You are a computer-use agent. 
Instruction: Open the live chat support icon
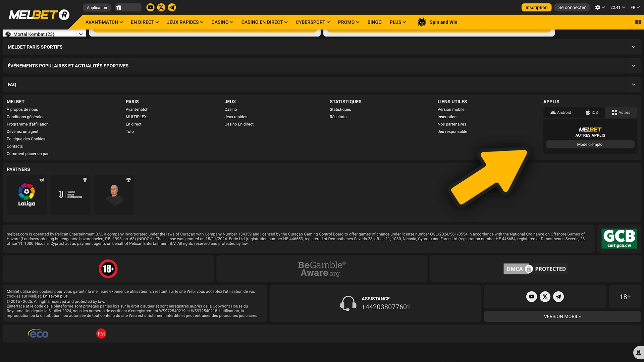click(638, 353)
